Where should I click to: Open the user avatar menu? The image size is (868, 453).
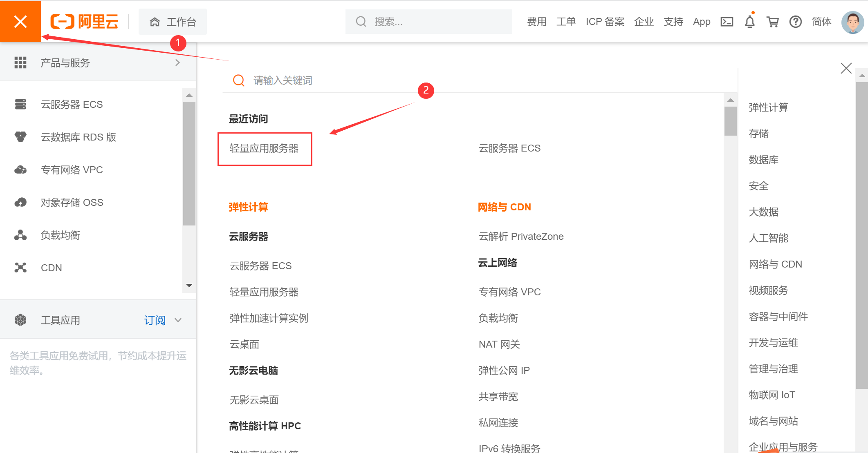pos(852,22)
